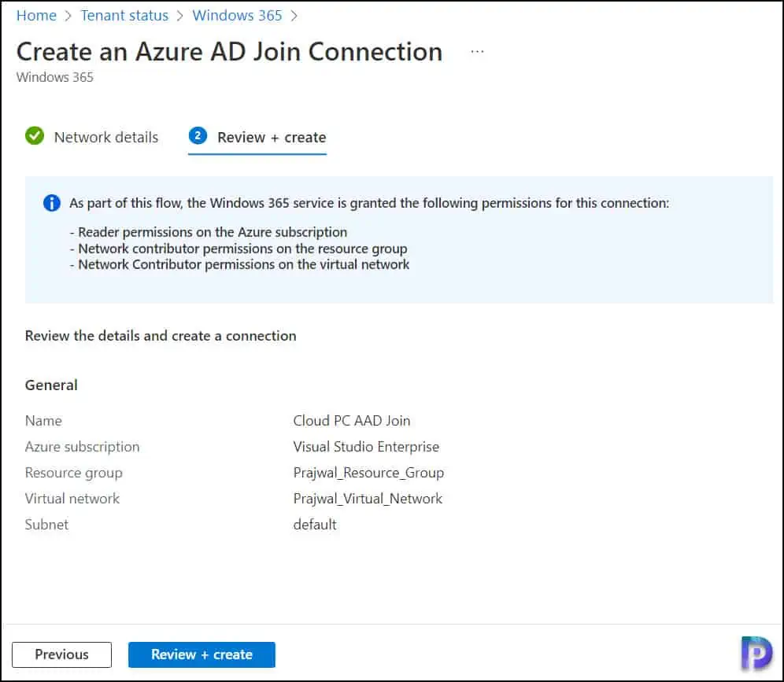This screenshot has width=784, height=682.
Task: Click the page title 'Create an Azure AD Join Connection'
Action: [230, 52]
